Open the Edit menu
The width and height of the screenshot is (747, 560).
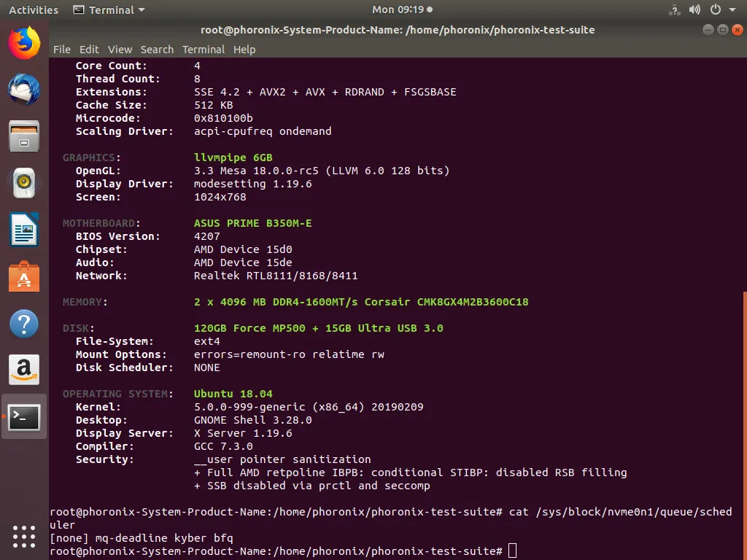coord(89,50)
